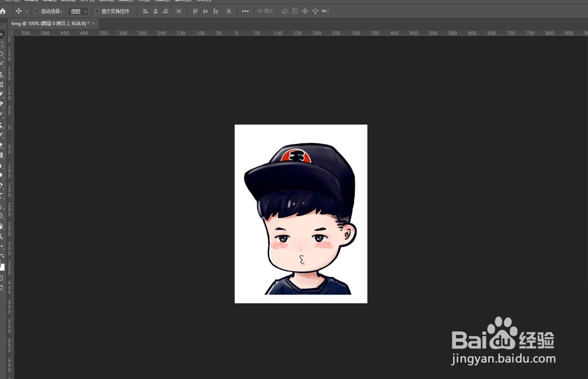Screen dimensions: 588x379
Task: Click the 3D pan mode icon
Action: 305,11
